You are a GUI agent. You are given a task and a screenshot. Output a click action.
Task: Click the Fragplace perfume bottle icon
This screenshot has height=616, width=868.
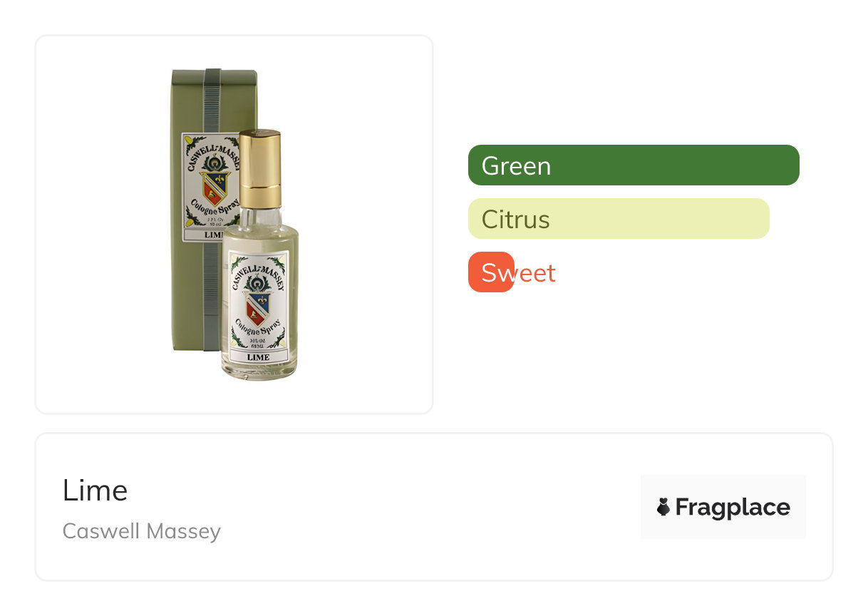(663, 507)
